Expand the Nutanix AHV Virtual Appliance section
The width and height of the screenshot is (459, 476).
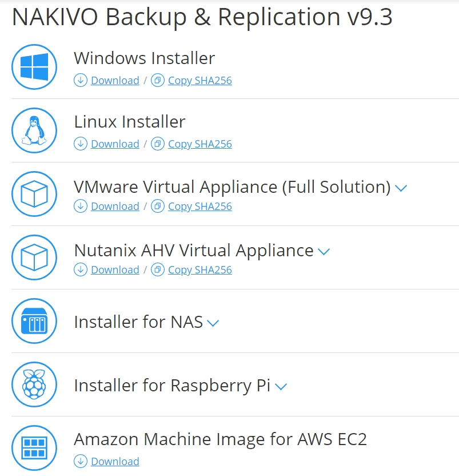pyautogui.click(x=324, y=251)
